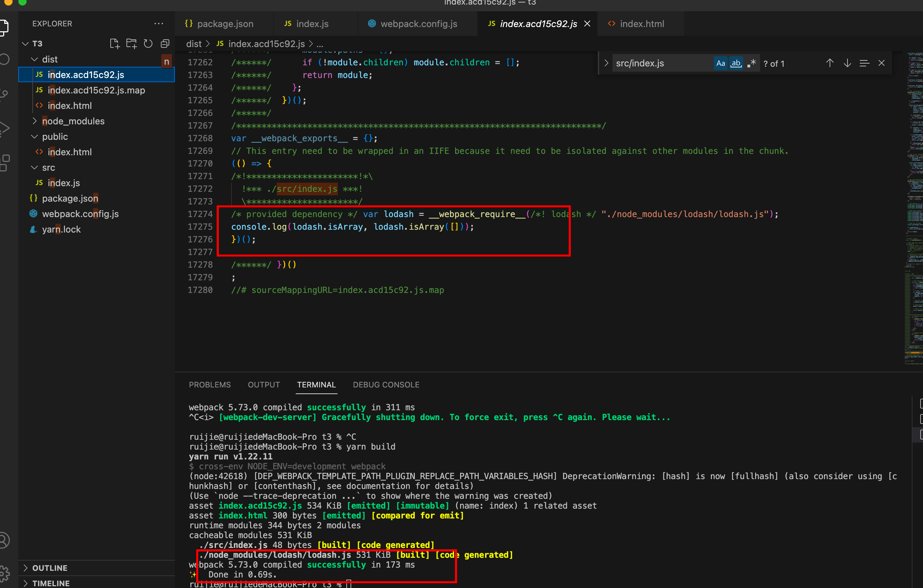Image resolution: width=923 pixels, height=588 pixels.
Task: Open index.html under dist folder
Action: [97, 105]
